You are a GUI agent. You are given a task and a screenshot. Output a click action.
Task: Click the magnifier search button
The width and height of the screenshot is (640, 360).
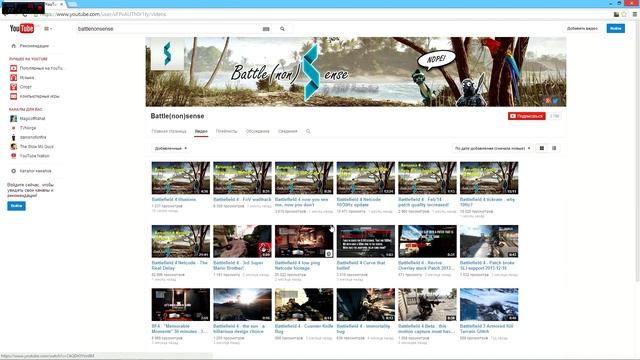point(282,29)
